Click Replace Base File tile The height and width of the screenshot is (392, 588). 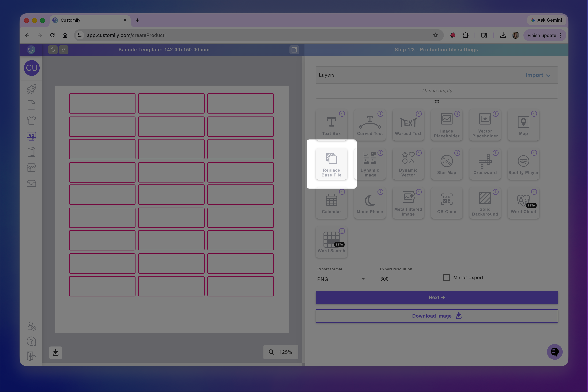331,164
